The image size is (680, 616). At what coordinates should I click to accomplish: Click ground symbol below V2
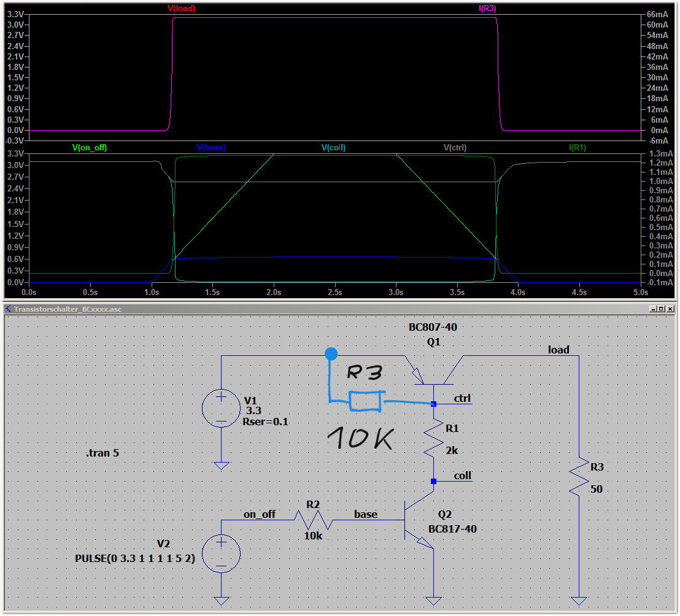(x=221, y=601)
